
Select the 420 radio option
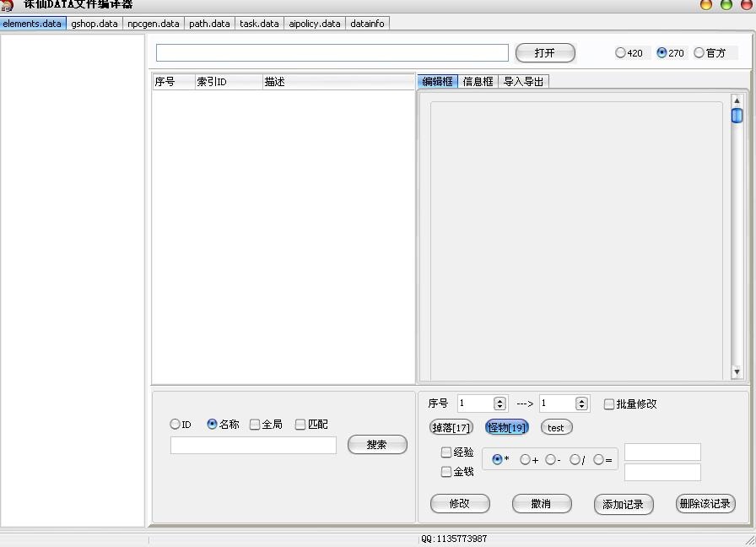click(x=618, y=52)
